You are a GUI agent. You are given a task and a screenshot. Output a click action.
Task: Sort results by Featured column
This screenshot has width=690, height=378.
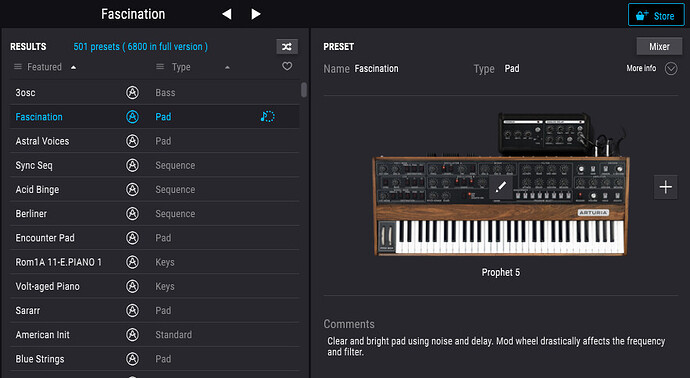click(x=44, y=67)
